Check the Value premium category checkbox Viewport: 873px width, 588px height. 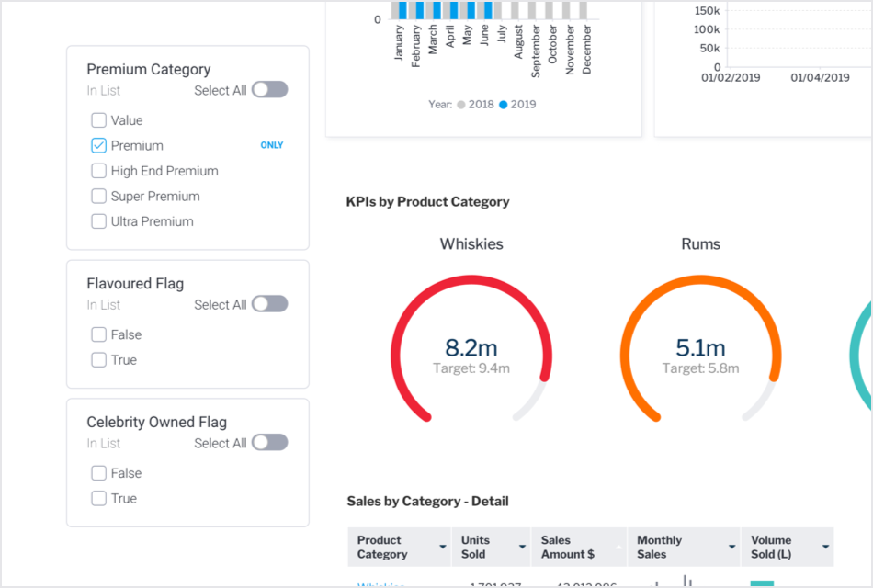tap(98, 120)
